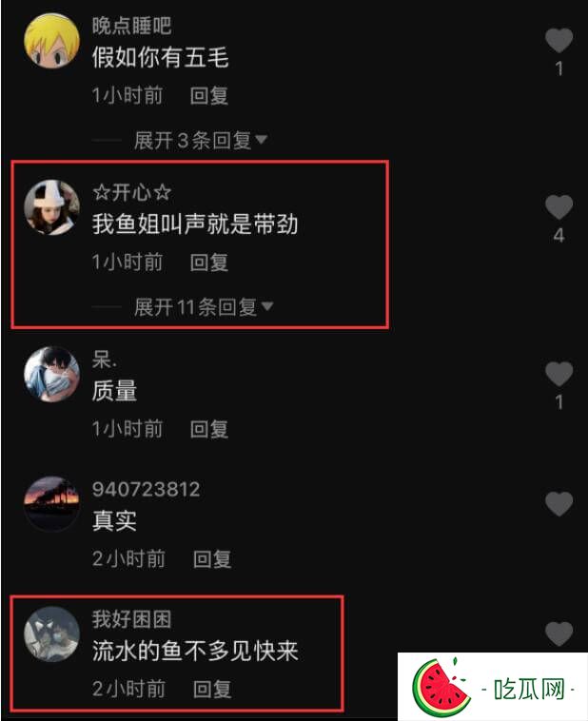
Task: Open the profile picture of 呆.
Action: (51, 375)
